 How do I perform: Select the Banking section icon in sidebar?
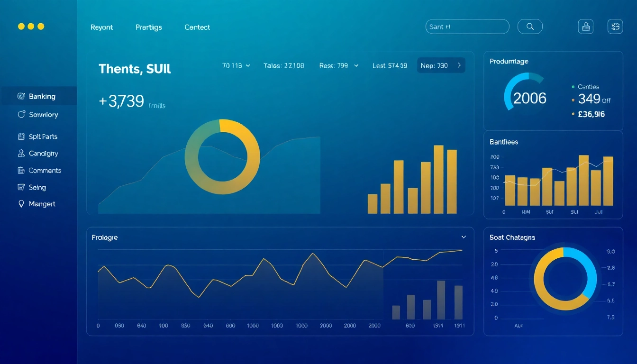tap(21, 96)
